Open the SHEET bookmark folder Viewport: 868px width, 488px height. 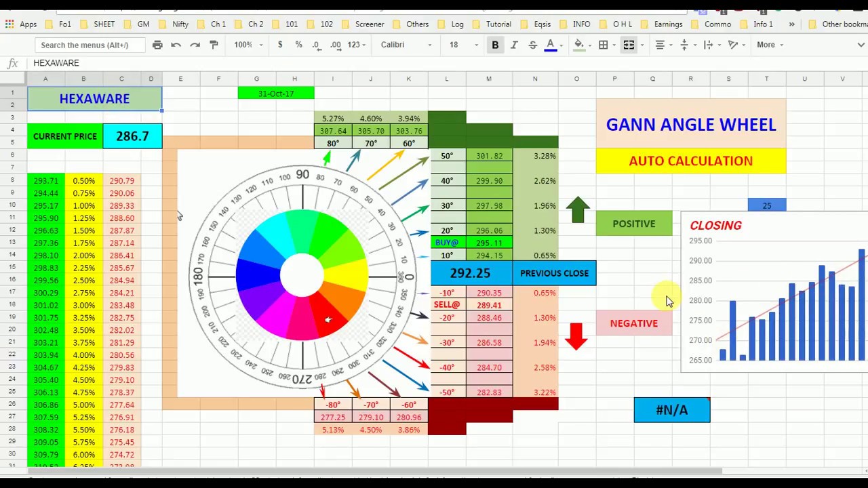coord(97,24)
